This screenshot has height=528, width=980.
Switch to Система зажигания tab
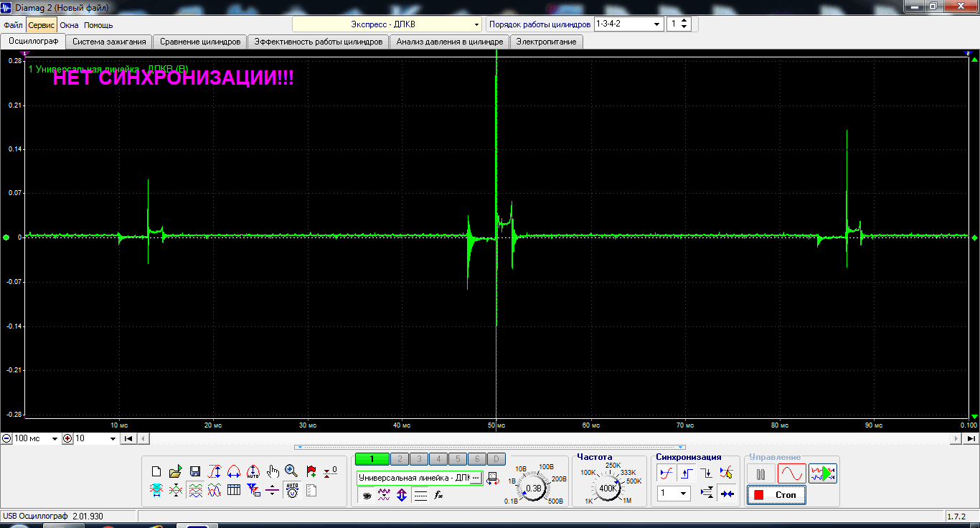click(x=109, y=42)
